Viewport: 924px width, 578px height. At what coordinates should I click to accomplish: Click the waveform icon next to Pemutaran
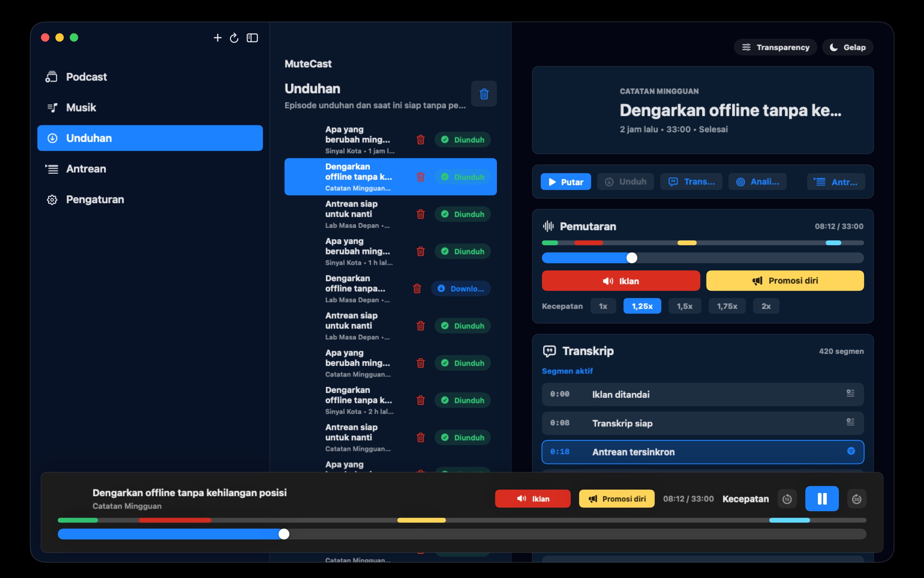tap(548, 226)
